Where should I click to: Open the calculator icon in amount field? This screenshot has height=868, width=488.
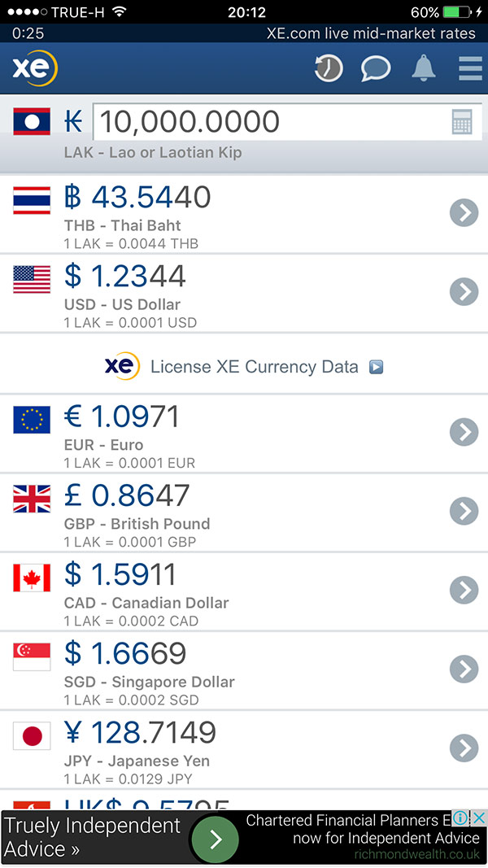[x=462, y=123]
